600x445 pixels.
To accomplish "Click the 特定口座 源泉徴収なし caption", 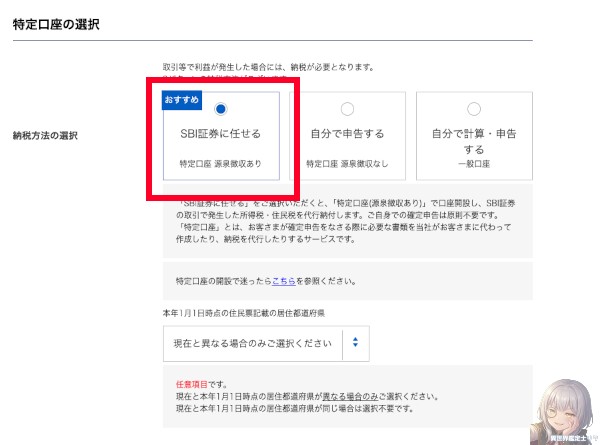I will tap(347, 162).
